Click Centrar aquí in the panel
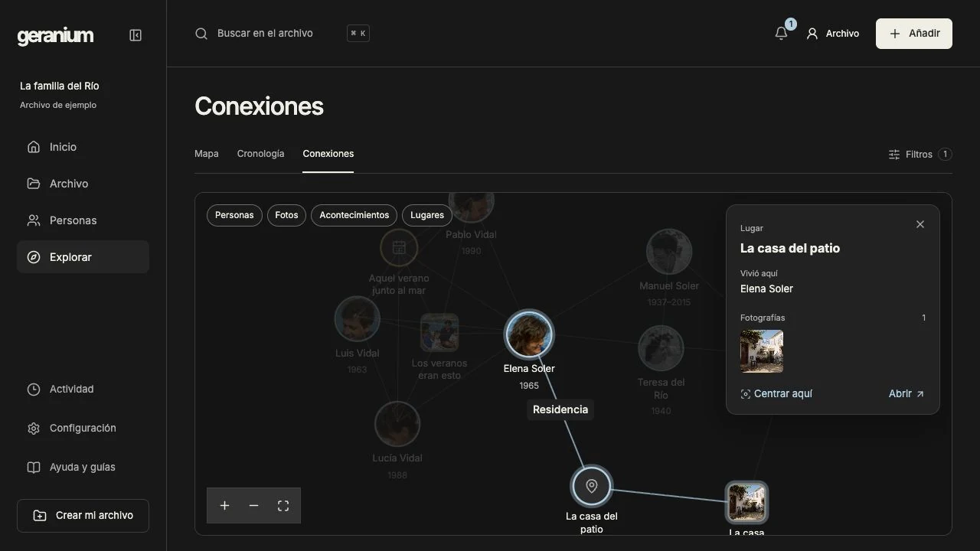This screenshot has height=551, width=980. click(776, 394)
